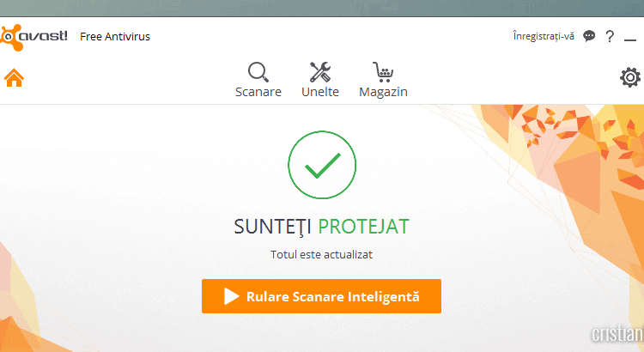Click the play triangle on the scan button
This screenshot has width=644, height=352.
pos(232,296)
